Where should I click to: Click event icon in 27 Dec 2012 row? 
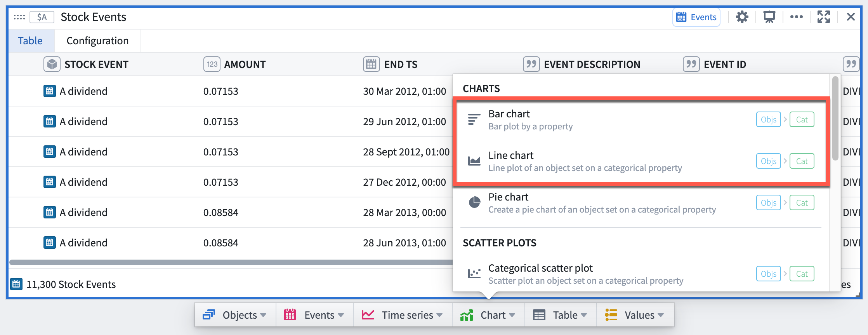pos(50,182)
